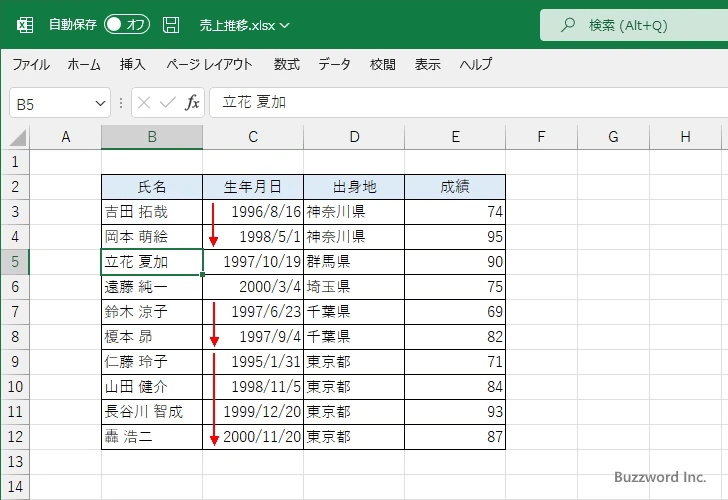The width and height of the screenshot is (728, 500).
Task: Select row 5 header
Action: tap(15, 262)
